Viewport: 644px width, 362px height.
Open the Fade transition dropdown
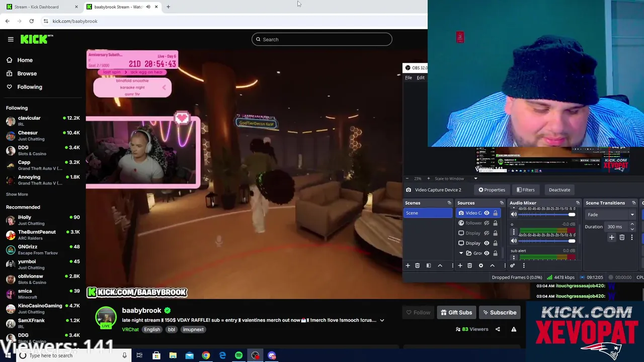click(x=610, y=215)
